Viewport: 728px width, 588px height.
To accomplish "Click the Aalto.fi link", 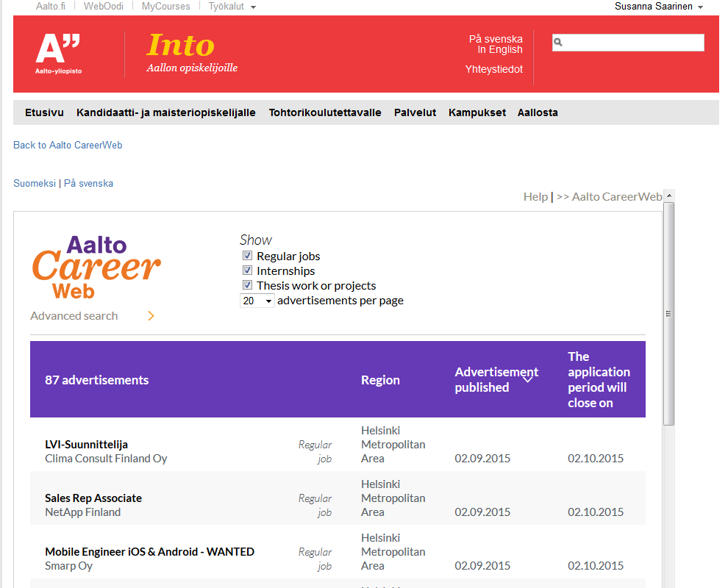I will (x=51, y=7).
